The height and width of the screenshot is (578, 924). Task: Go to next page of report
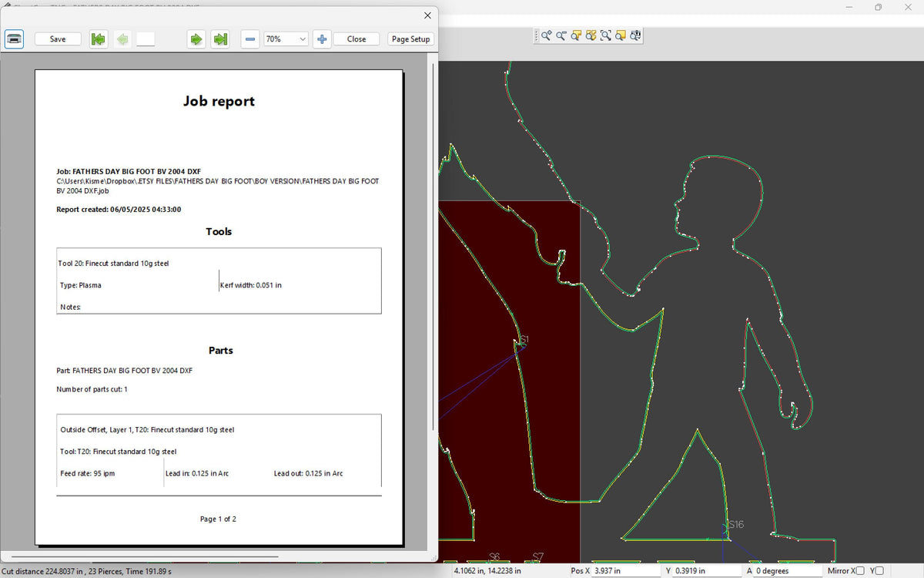tap(196, 39)
